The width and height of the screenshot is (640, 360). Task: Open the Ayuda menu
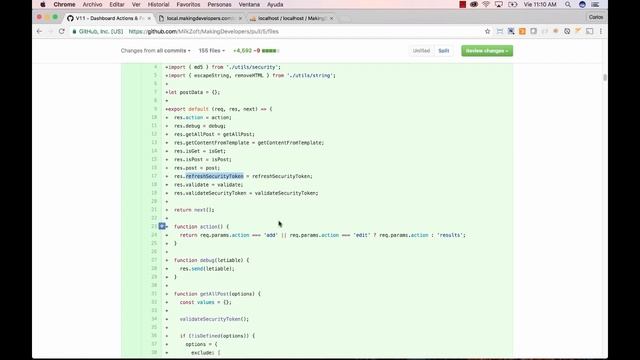click(275, 4)
